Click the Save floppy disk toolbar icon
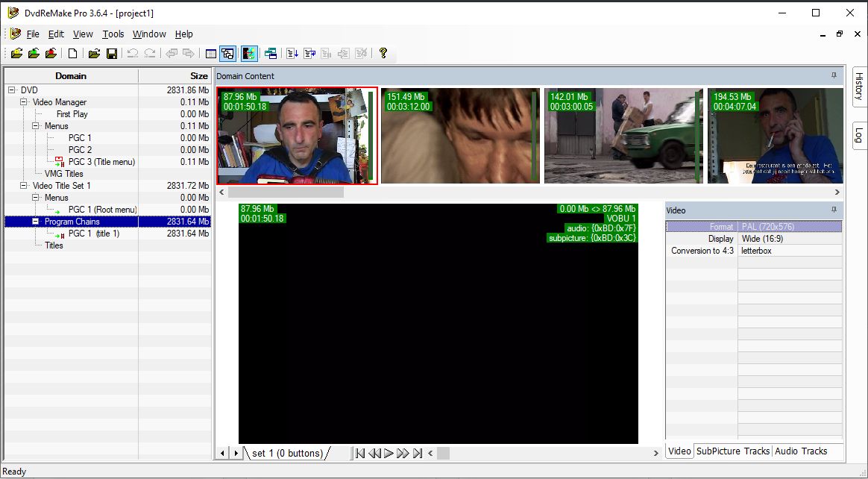This screenshot has width=868, height=479. [112, 53]
